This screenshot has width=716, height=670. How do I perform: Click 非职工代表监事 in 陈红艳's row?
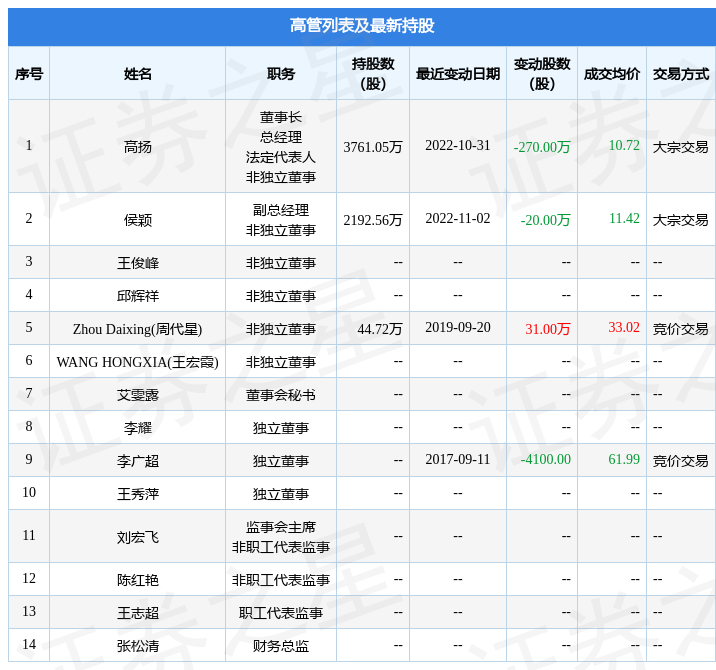click(281, 580)
